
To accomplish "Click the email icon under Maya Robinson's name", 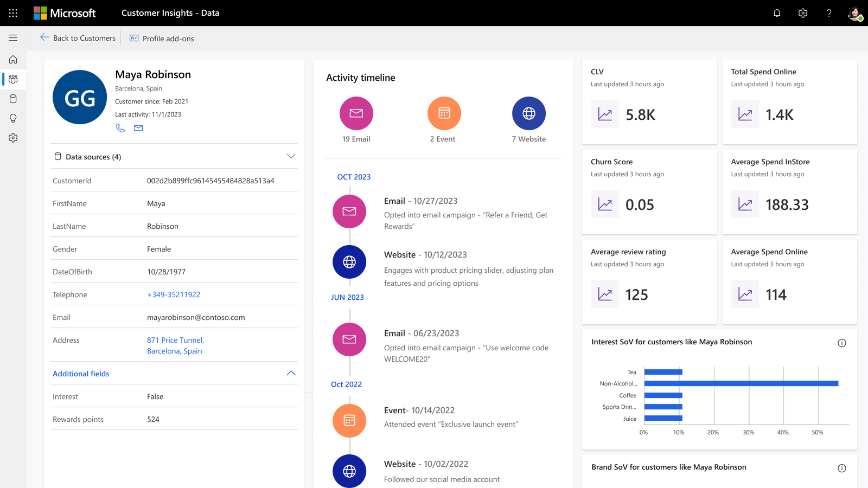I will (x=138, y=128).
